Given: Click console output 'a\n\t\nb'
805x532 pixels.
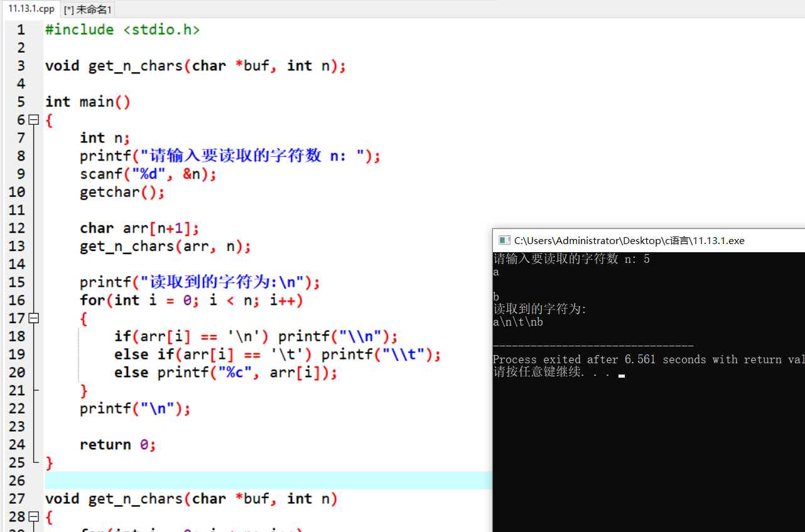Looking at the screenshot, I should 518,322.
